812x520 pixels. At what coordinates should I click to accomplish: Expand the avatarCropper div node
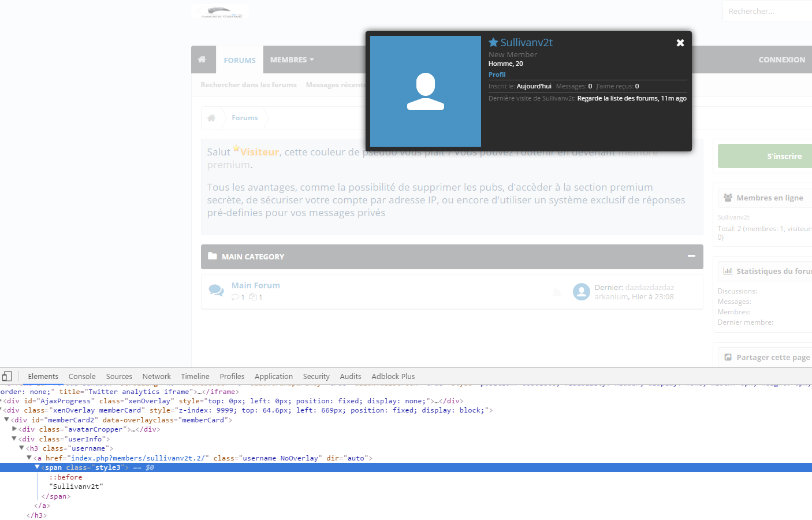(14, 429)
